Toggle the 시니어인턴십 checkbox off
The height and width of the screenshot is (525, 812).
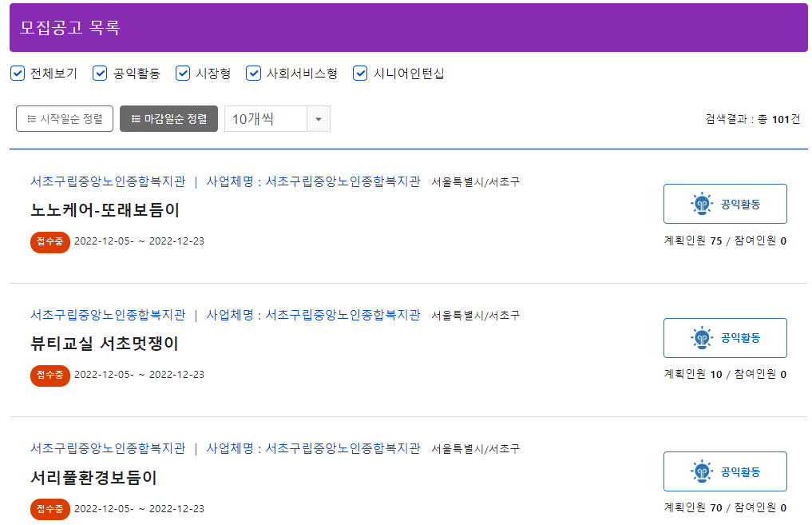pyautogui.click(x=359, y=73)
